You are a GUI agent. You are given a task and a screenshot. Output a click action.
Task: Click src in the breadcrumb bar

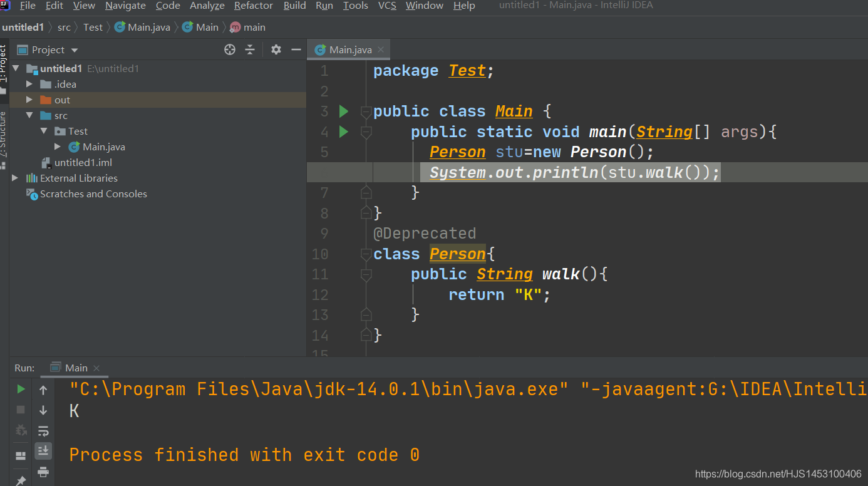click(x=64, y=27)
